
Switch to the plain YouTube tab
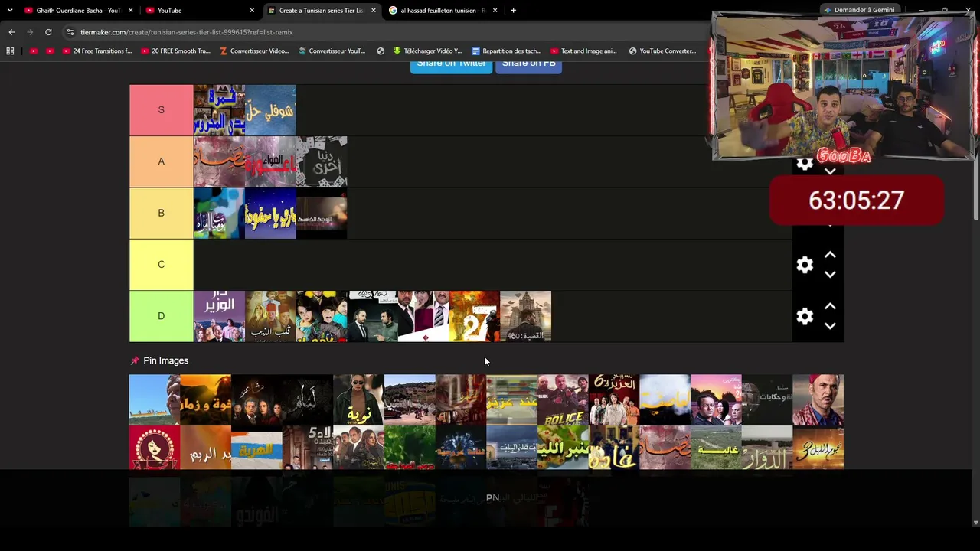pyautogui.click(x=201, y=11)
